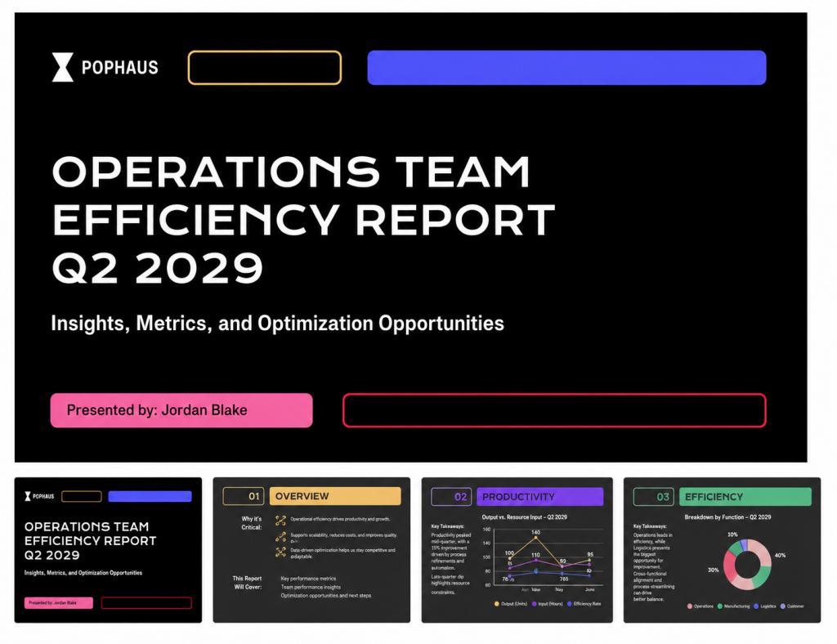837x644 pixels.
Task: Click the 'Efficiency Rate' legend marker
Action: [570, 604]
